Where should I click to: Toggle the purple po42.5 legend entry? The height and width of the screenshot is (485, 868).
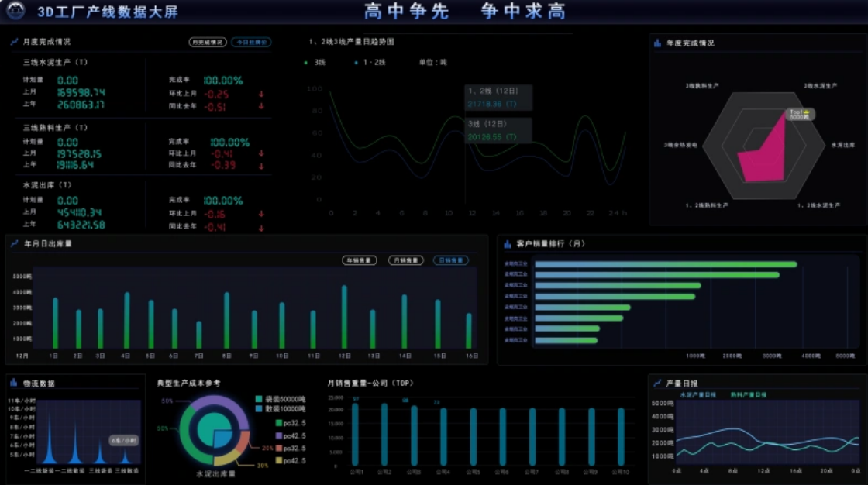(291, 435)
